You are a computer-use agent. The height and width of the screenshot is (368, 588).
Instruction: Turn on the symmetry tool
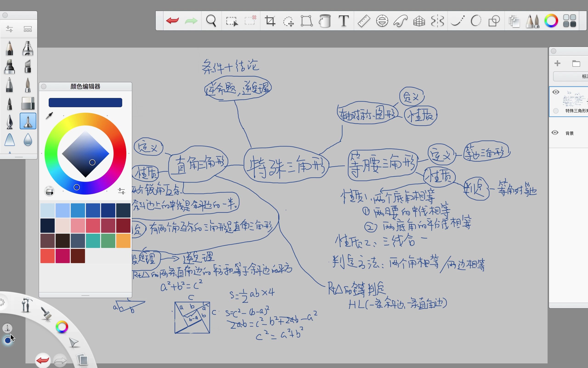tap(437, 21)
